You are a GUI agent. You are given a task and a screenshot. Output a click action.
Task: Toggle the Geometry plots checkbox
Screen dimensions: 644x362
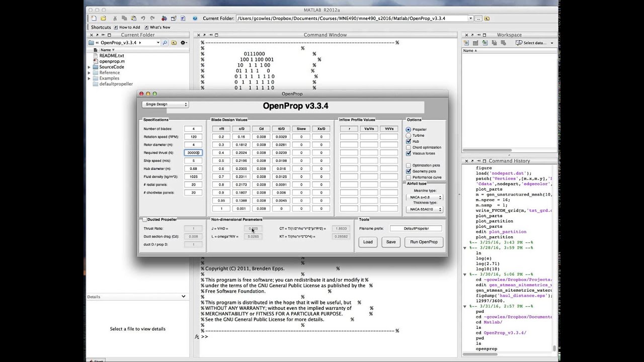tap(409, 171)
